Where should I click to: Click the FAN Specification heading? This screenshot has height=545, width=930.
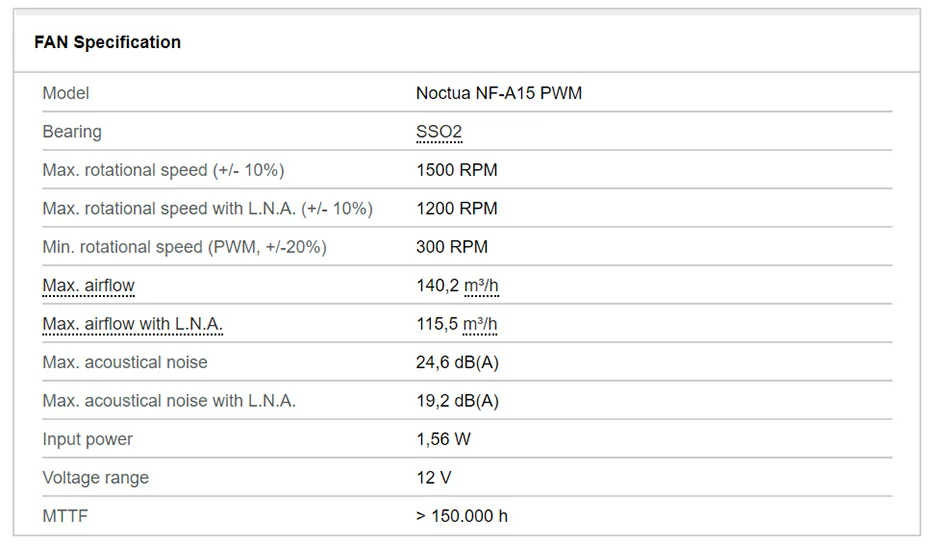(107, 42)
